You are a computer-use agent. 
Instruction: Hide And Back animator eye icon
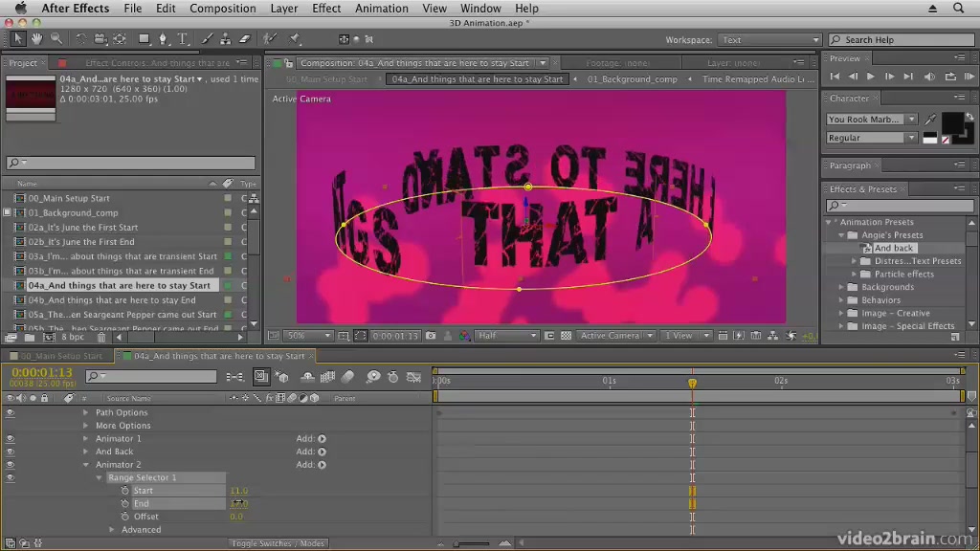point(10,452)
